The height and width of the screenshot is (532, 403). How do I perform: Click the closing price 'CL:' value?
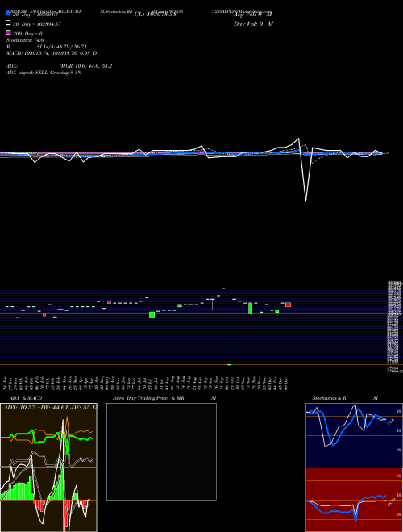pos(156,15)
